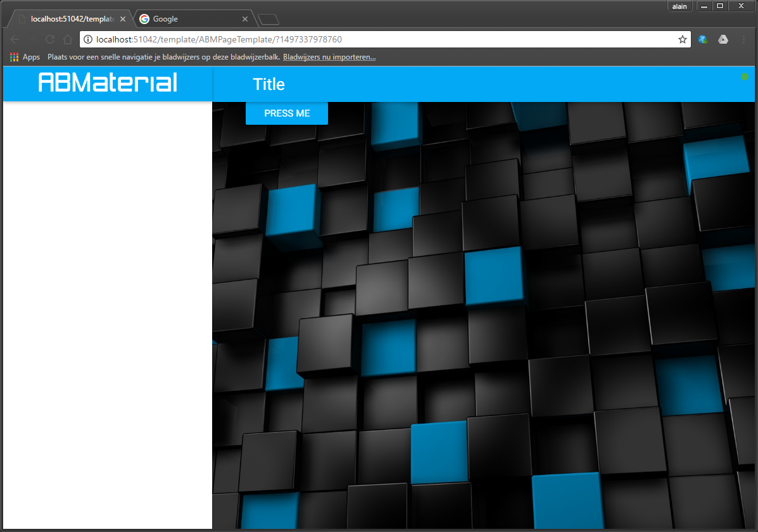The height and width of the screenshot is (532, 758).
Task: Bookmark this page with the star icon
Action: pyautogui.click(x=682, y=39)
